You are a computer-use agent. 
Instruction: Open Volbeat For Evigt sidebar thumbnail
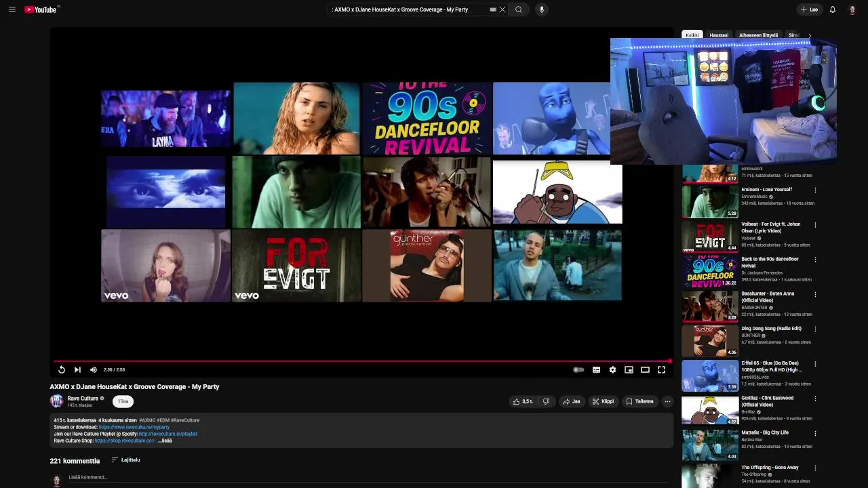pos(710,237)
